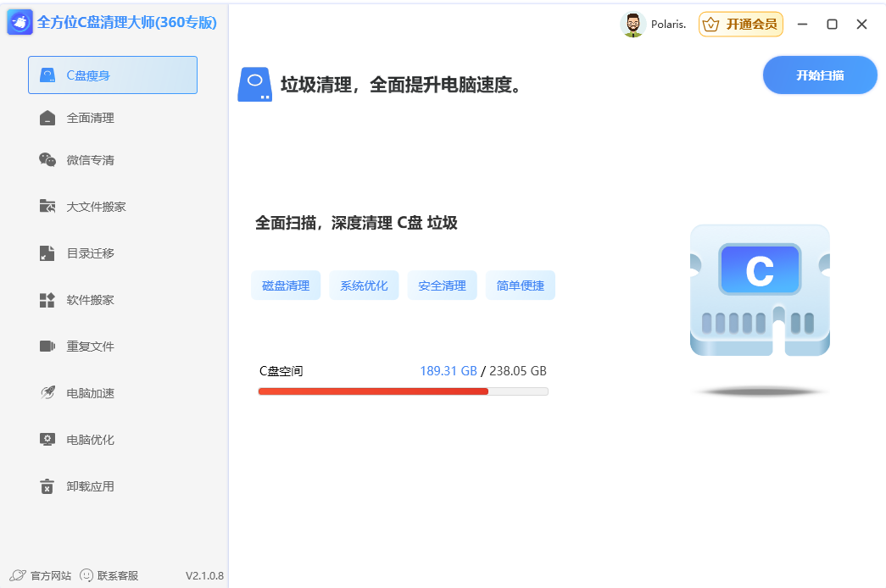Open the 开通会员 membership page

[740, 25]
